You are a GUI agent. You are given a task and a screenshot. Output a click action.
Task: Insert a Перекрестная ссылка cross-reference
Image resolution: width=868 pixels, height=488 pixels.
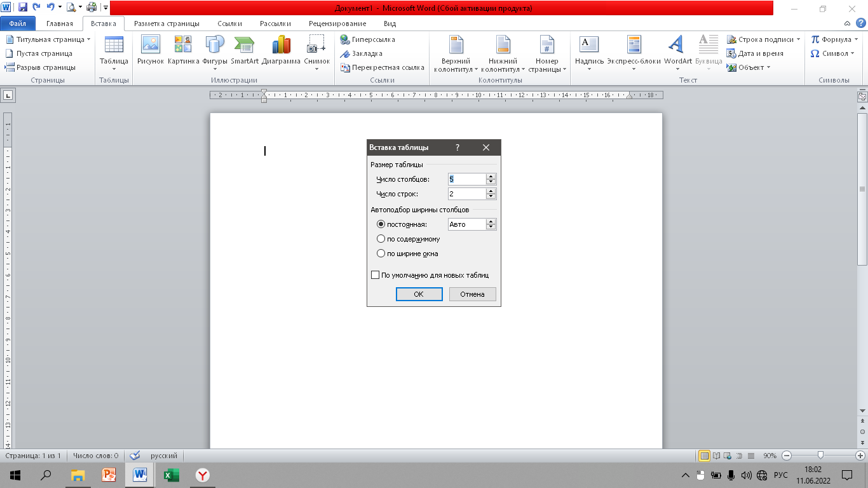coord(383,67)
